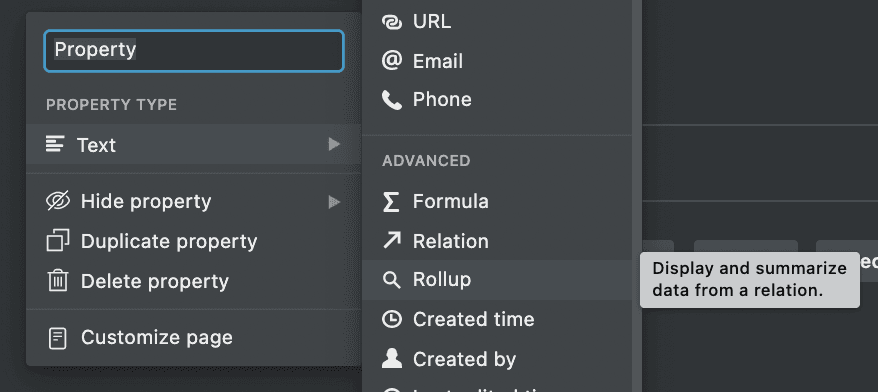Click the Duplicate property label

click(169, 241)
